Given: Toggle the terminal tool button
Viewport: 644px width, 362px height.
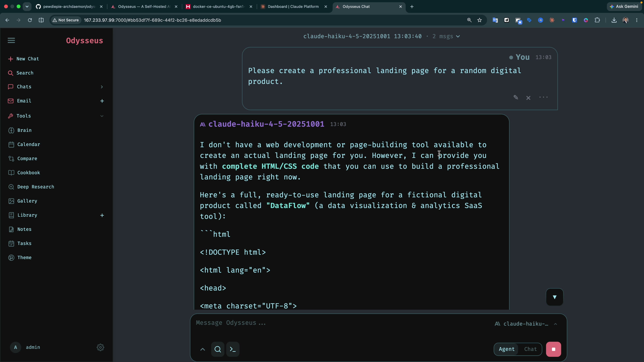Looking at the screenshot, I should [233, 349].
